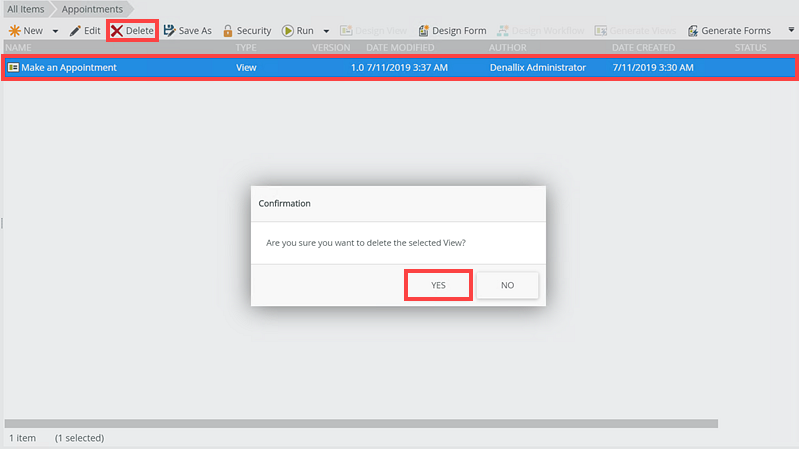The height and width of the screenshot is (449, 799).
Task: Click the Design Form toolbar label
Action: coord(459,31)
